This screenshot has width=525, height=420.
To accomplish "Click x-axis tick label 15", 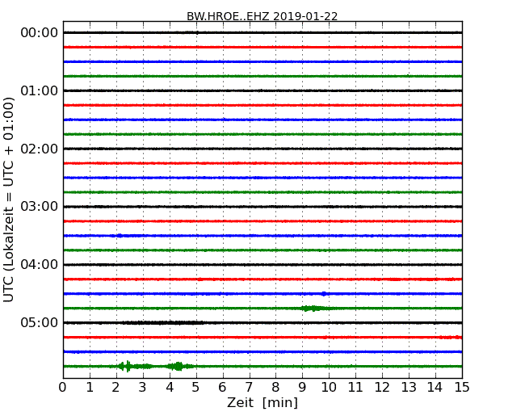I will [462, 388].
